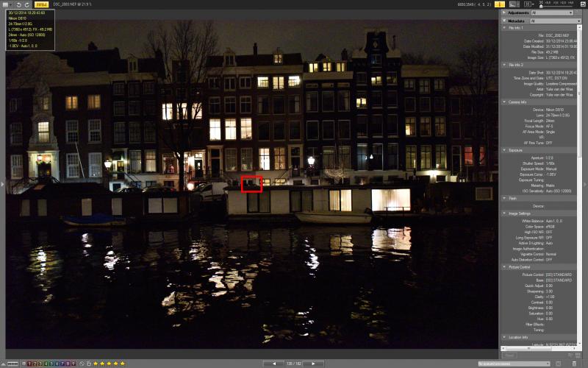Click the Reset button below metadata panel
Image resolution: width=588 pixels, height=368 pixels.
(509, 355)
